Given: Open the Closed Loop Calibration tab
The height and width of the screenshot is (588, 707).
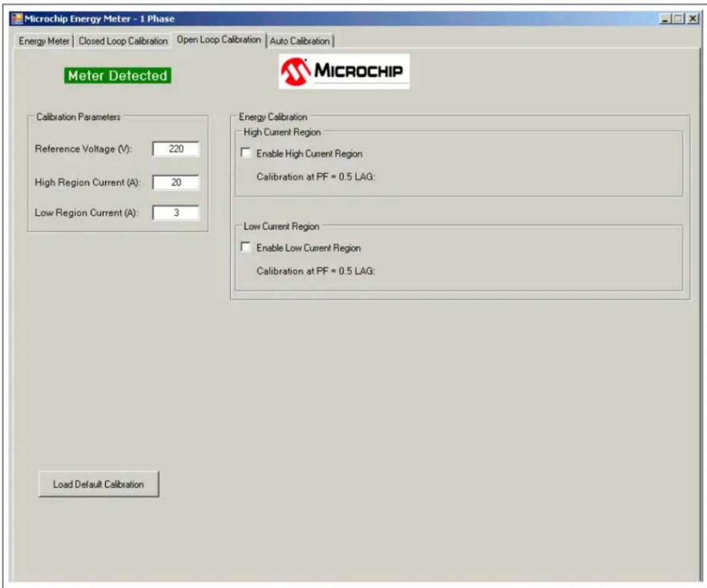Looking at the screenshot, I should [123, 41].
